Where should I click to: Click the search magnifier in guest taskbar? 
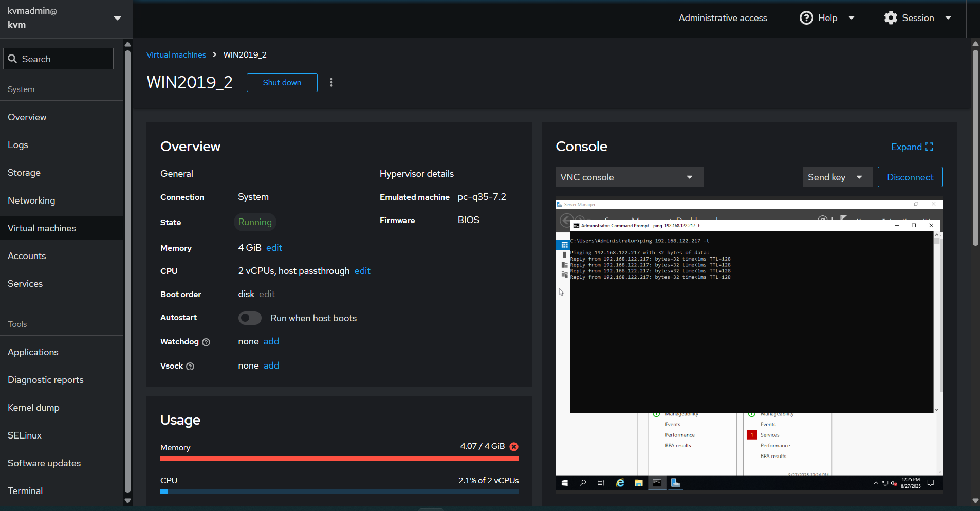tap(583, 483)
